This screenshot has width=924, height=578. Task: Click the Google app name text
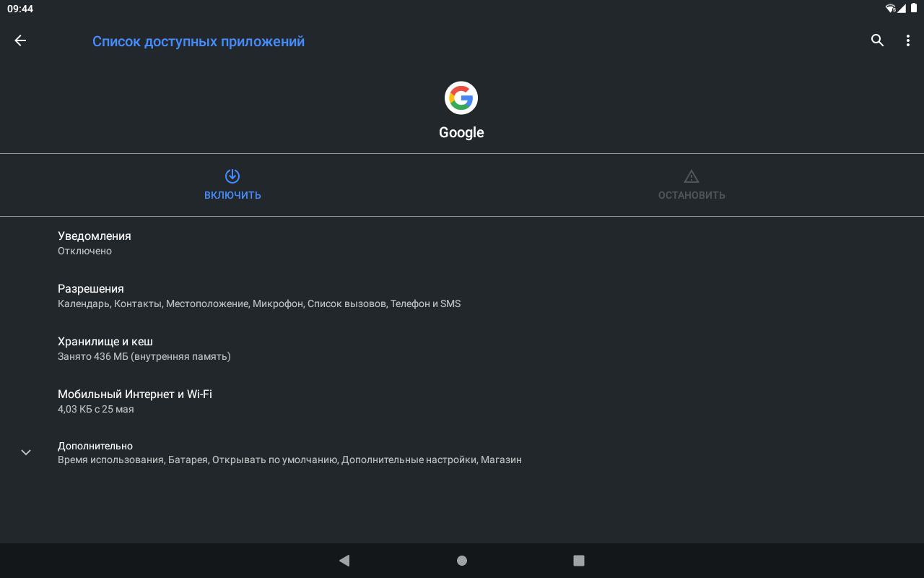[461, 132]
